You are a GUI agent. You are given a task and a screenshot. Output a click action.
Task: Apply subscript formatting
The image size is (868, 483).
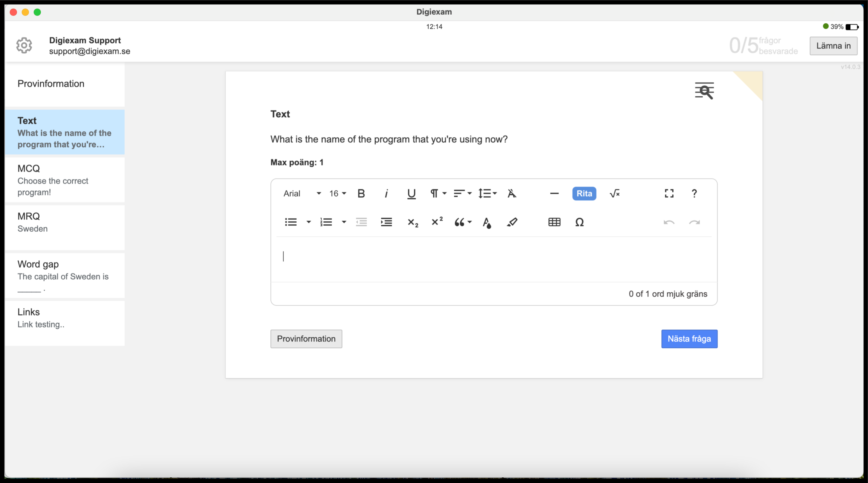[x=412, y=222]
